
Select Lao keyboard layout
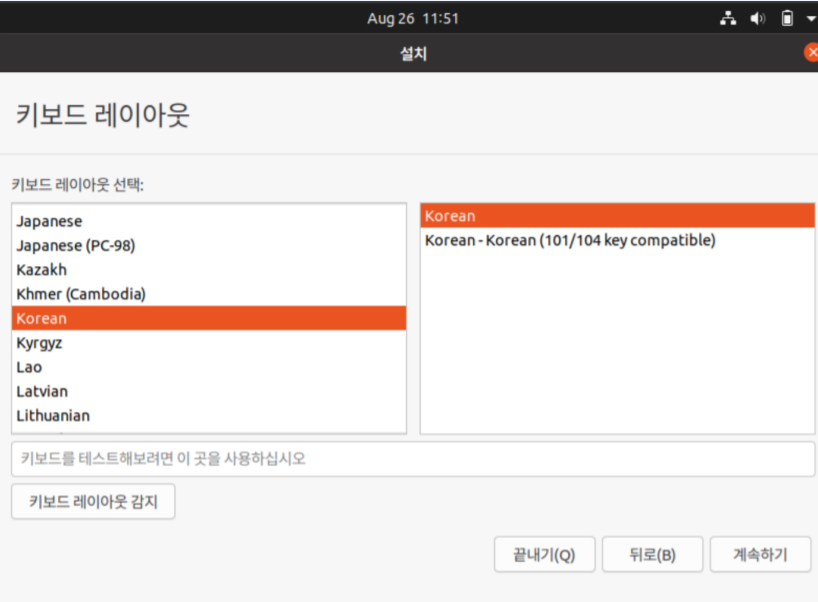pos(209,367)
